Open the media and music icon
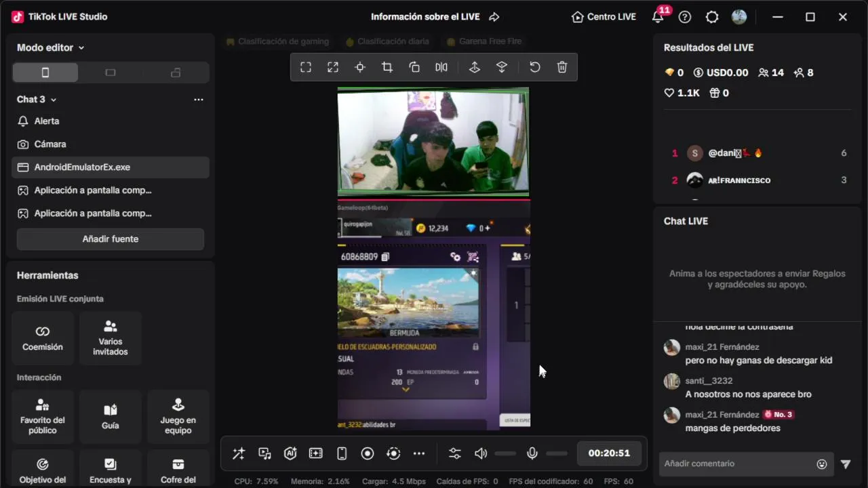Image resolution: width=868 pixels, height=488 pixels. click(264, 453)
